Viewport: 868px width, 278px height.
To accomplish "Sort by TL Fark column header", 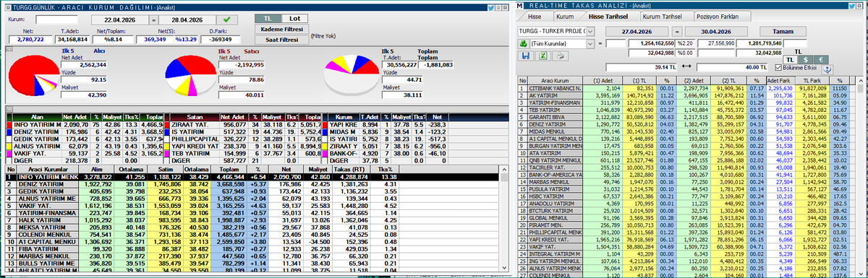I will tap(812, 80).
